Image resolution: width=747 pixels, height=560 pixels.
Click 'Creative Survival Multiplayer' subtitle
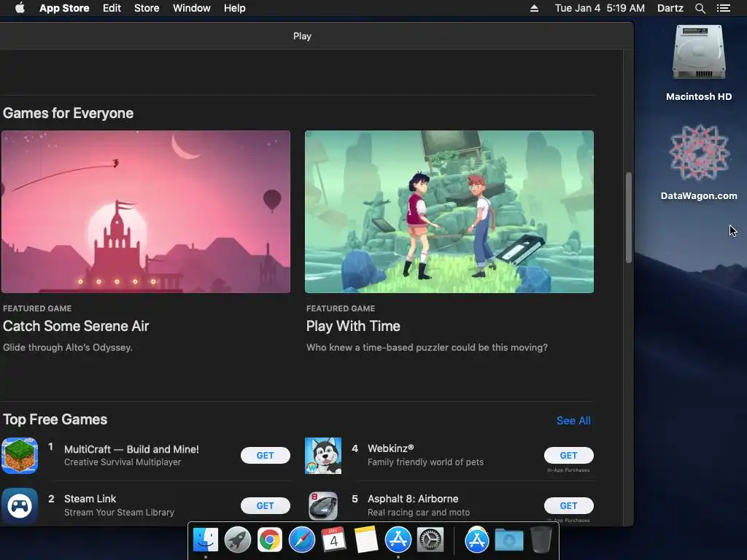tap(123, 462)
